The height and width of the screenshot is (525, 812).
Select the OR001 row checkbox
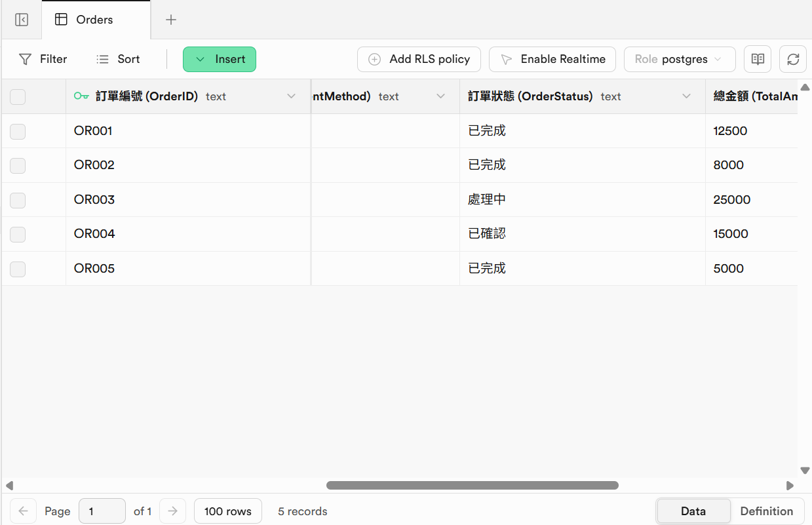coord(18,131)
